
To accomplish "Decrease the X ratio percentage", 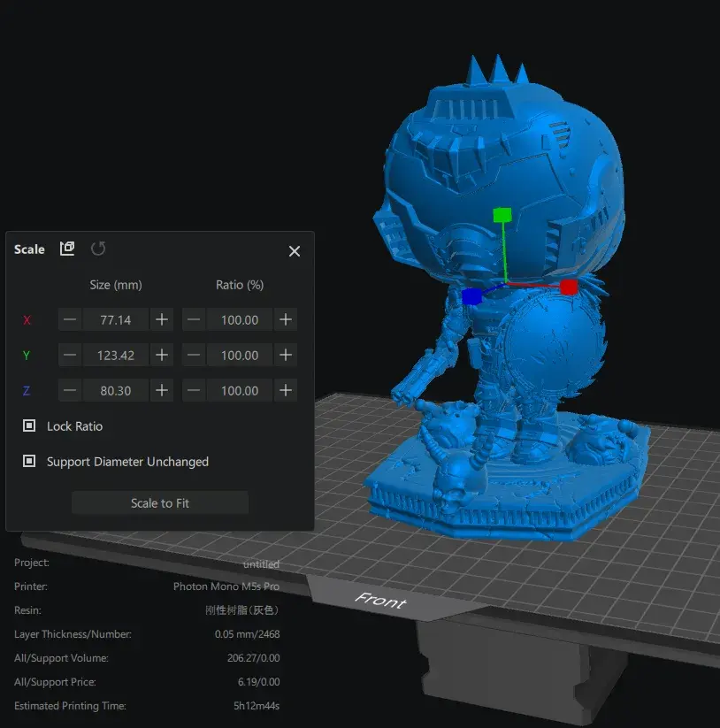I will [194, 319].
